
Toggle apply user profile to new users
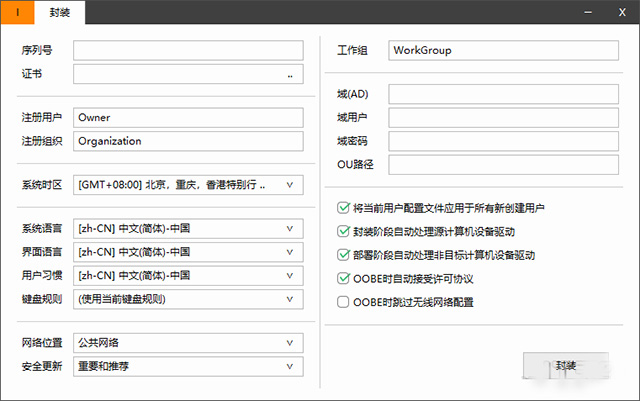pos(344,208)
